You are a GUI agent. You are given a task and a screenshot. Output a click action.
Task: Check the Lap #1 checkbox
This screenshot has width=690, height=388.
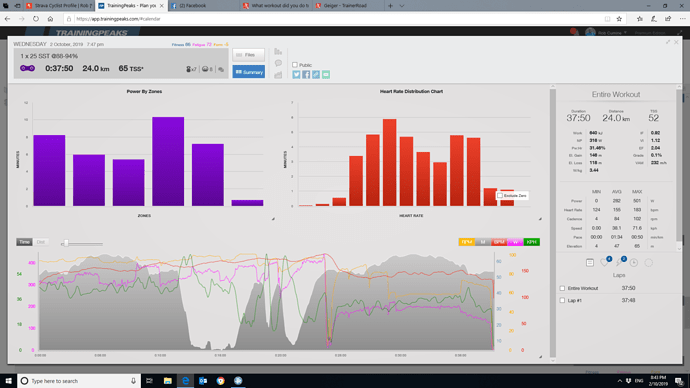click(562, 300)
